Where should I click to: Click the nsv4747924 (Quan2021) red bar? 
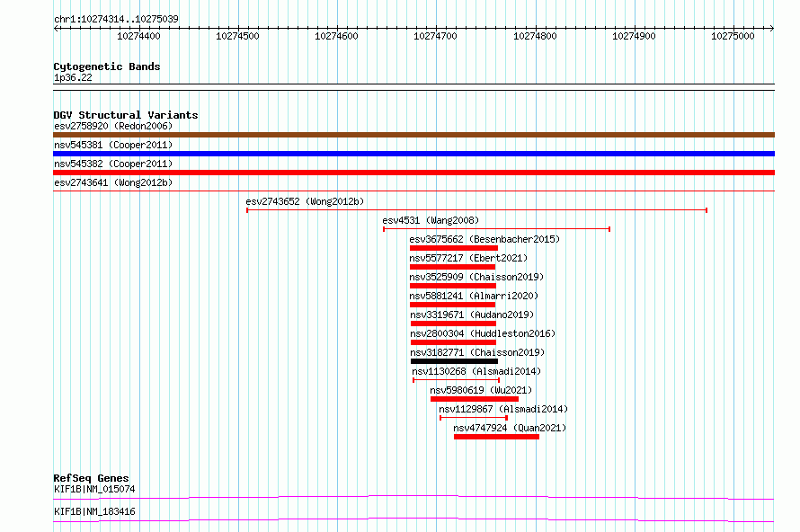pos(496,437)
